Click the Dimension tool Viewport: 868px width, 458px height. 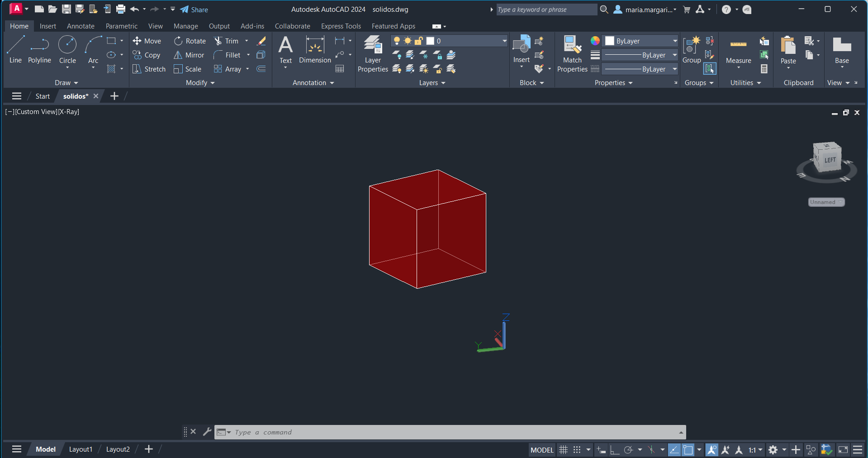pos(315,50)
